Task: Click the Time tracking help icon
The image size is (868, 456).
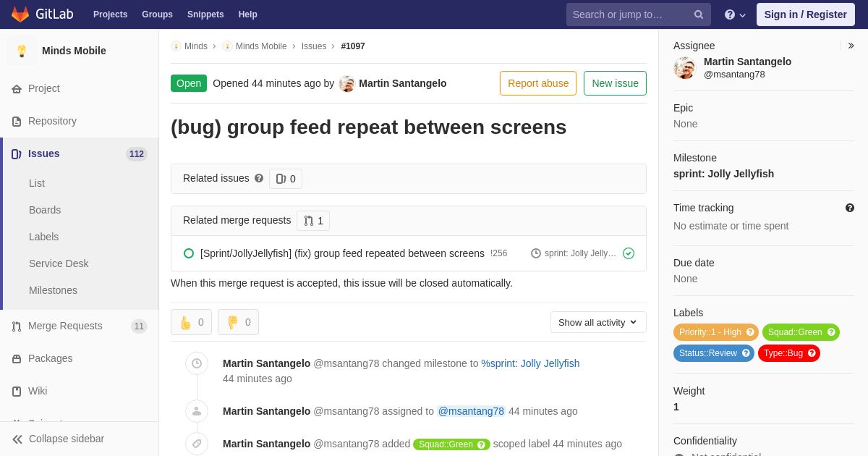Action: click(850, 208)
